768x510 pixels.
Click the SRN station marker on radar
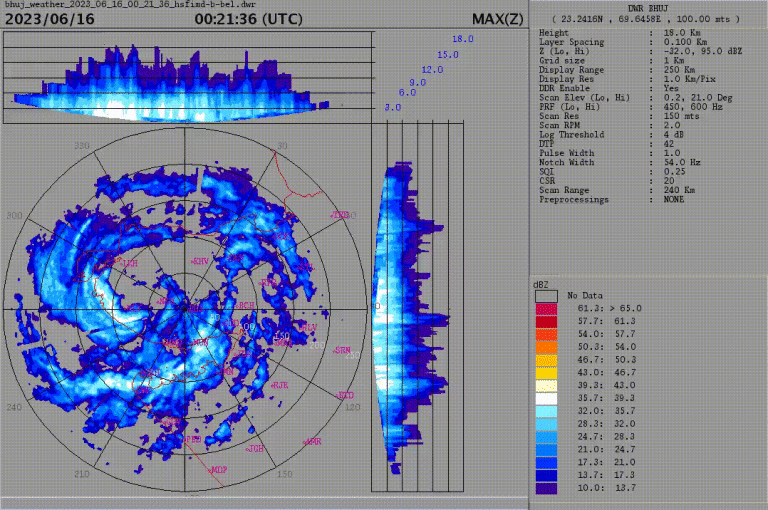click(x=342, y=350)
